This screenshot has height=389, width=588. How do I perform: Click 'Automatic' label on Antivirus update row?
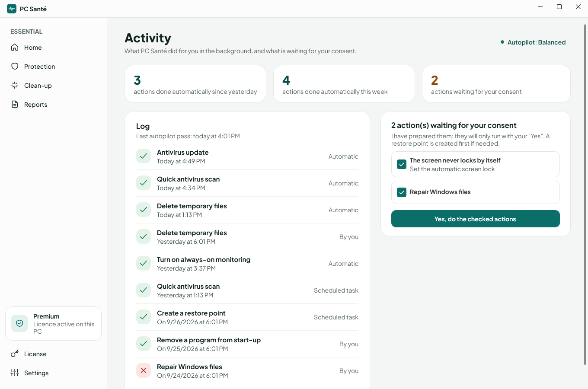[343, 156]
